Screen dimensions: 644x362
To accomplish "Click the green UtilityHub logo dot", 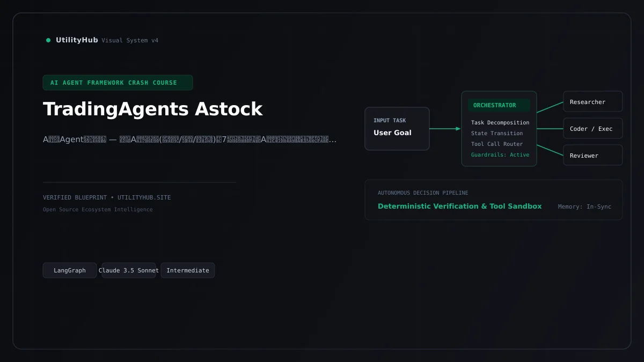I will coord(48,40).
